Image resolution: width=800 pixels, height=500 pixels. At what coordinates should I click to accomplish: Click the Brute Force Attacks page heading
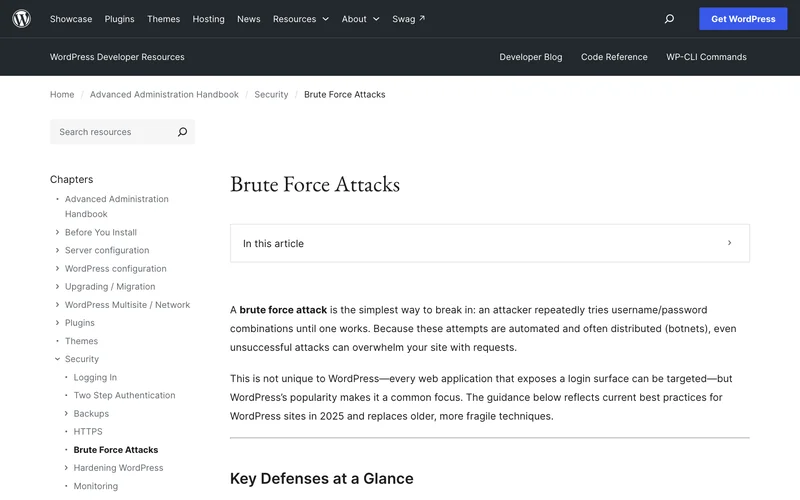point(315,184)
